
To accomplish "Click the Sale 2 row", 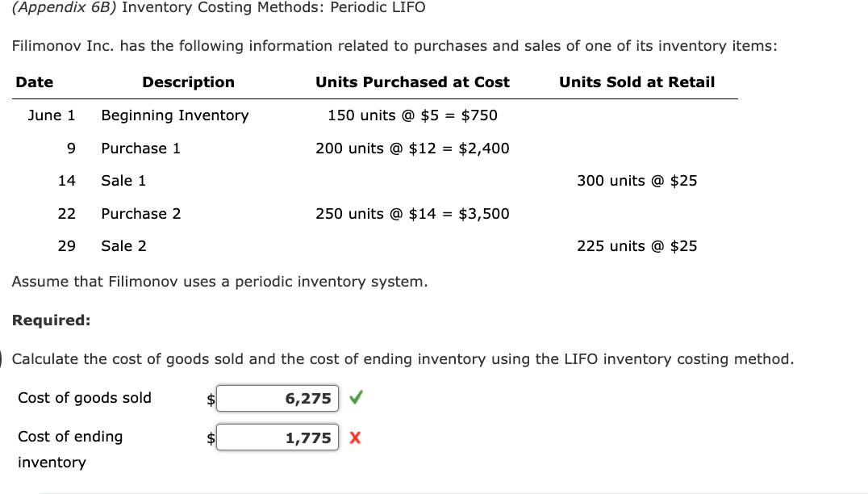I will [122, 245].
